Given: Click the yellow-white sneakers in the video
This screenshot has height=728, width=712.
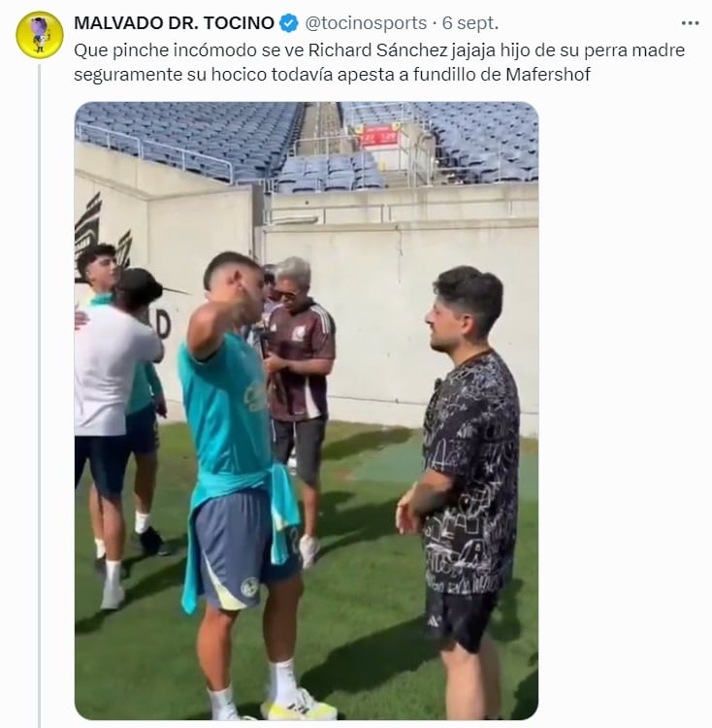Looking at the screenshot, I should tap(301, 705).
